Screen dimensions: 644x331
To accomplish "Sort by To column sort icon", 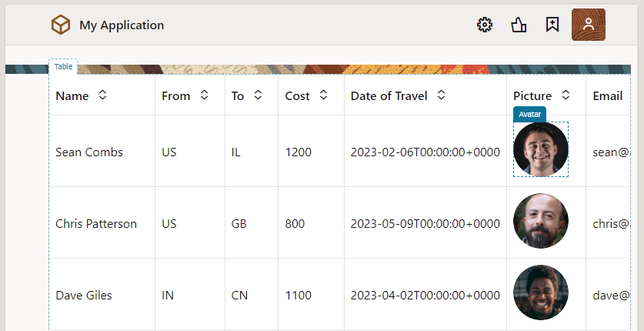I will (258, 95).
